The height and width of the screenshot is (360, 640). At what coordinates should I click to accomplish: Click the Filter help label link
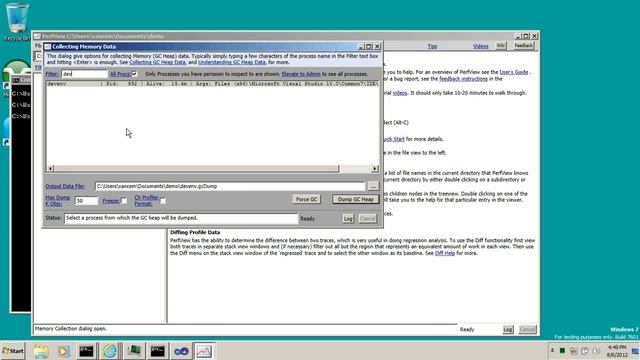tap(52, 74)
